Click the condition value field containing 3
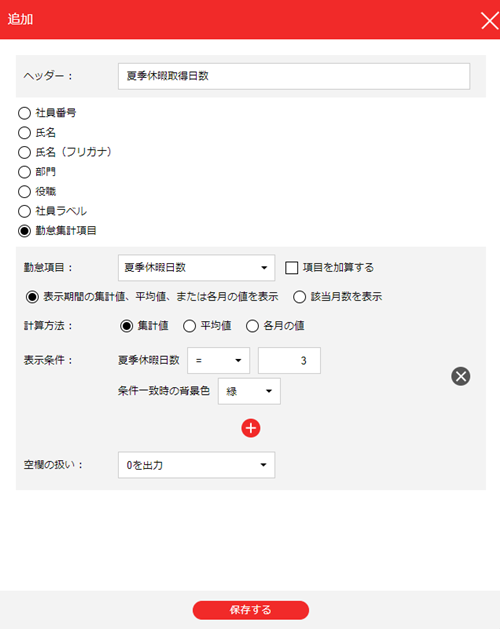The width and height of the screenshot is (500, 629). (289, 360)
